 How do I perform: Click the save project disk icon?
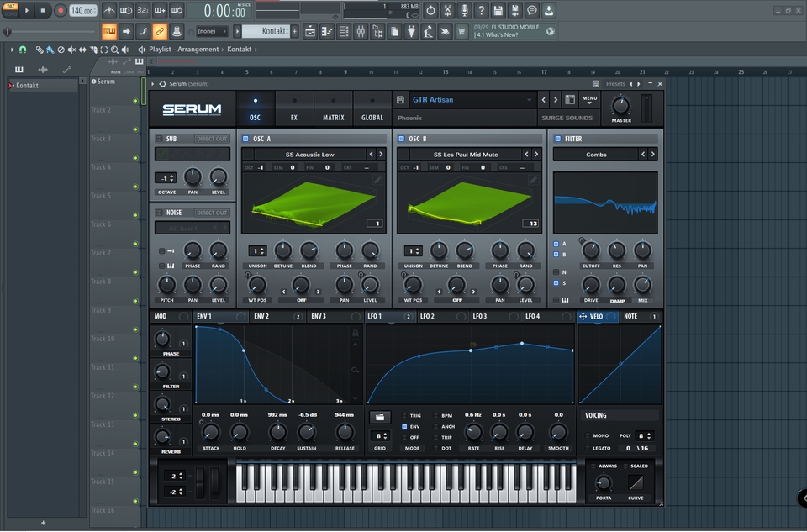coord(498,10)
